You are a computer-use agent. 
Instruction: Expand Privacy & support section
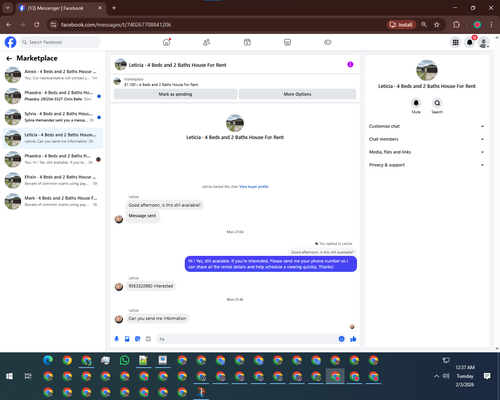coord(426,165)
